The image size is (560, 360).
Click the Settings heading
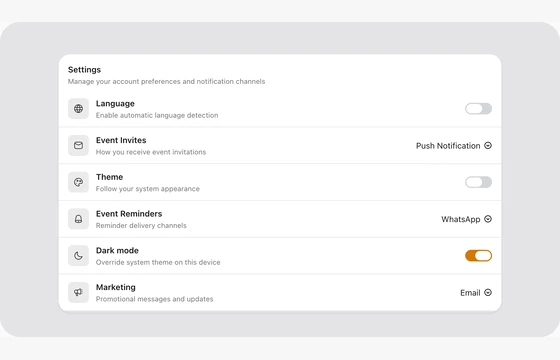[x=84, y=70]
